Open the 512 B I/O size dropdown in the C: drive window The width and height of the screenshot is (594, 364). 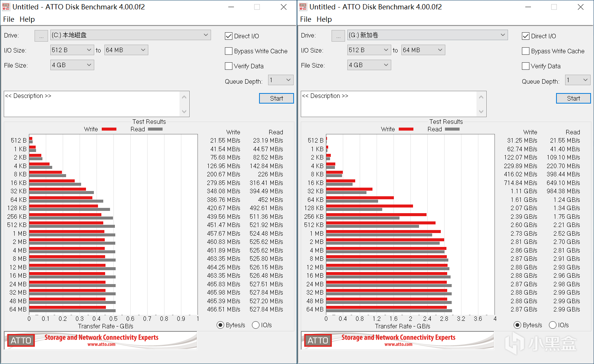point(72,50)
